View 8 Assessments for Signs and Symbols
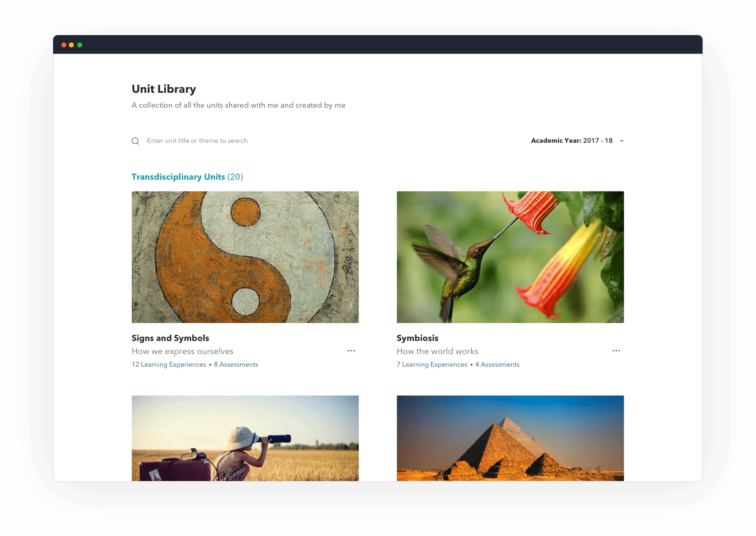This screenshot has width=756, height=536. pyautogui.click(x=236, y=364)
